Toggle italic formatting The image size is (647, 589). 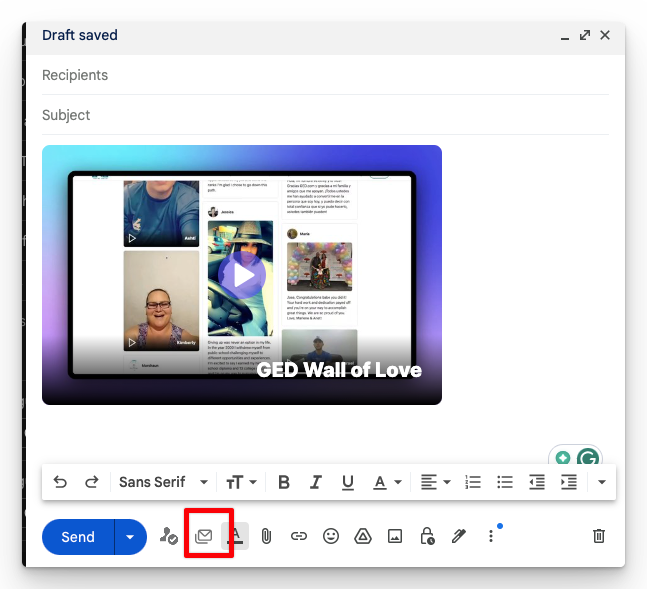click(x=316, y=482)
